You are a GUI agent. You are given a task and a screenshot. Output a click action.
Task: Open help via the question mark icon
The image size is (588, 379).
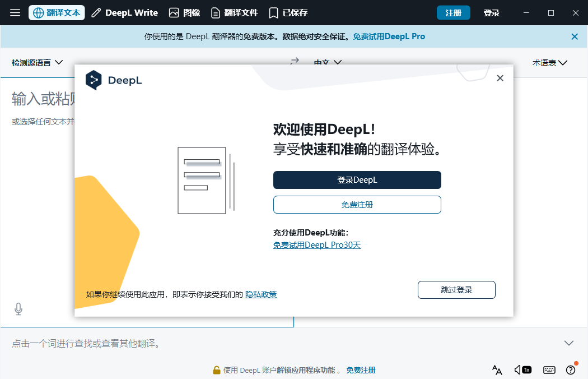click(571, 370)
